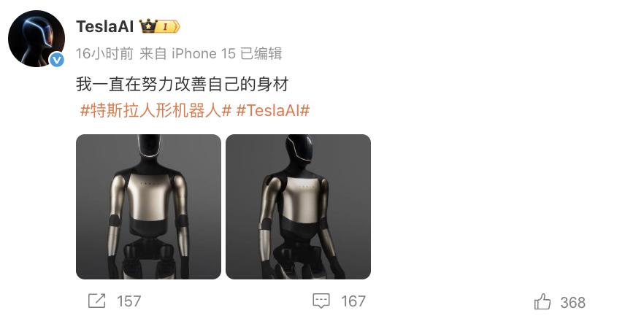View the side-angle robot photo
The width and height of the screenshot is (644, 321).
tap(298, 207)
